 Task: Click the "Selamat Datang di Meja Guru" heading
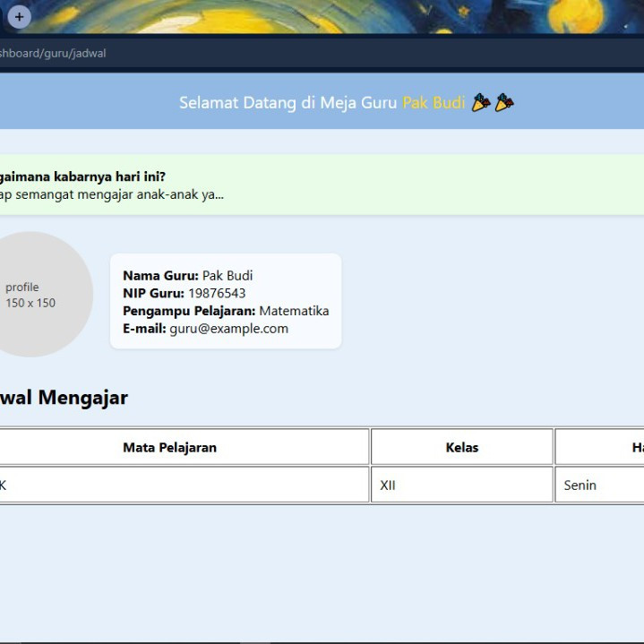288,103
